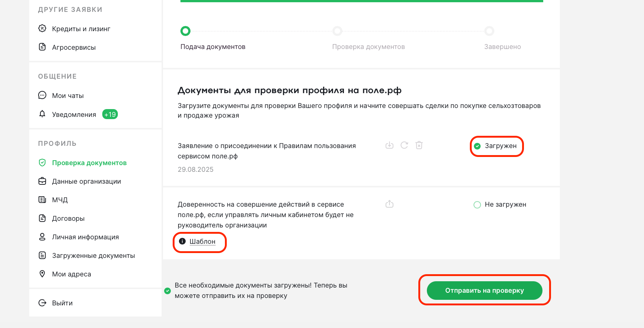Download the uploaded Заявление document
644x328 pixels.
(389, 145)
